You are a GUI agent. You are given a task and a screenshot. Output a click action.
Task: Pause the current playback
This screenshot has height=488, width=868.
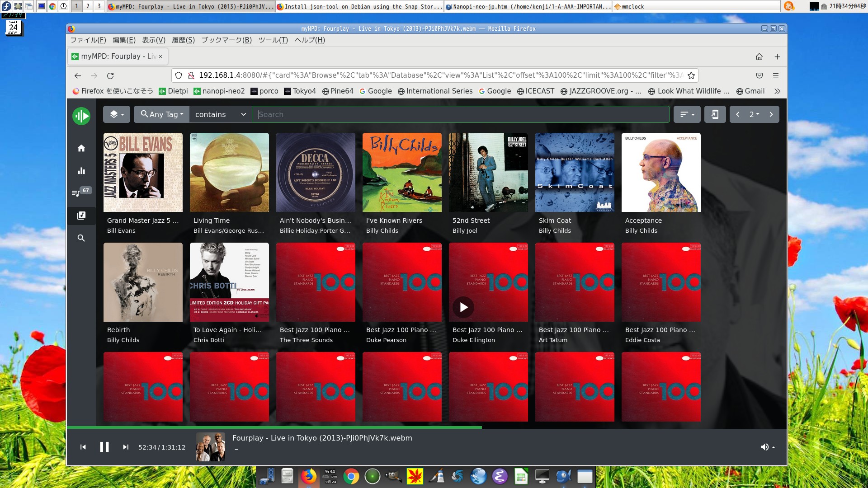[104, 447]
